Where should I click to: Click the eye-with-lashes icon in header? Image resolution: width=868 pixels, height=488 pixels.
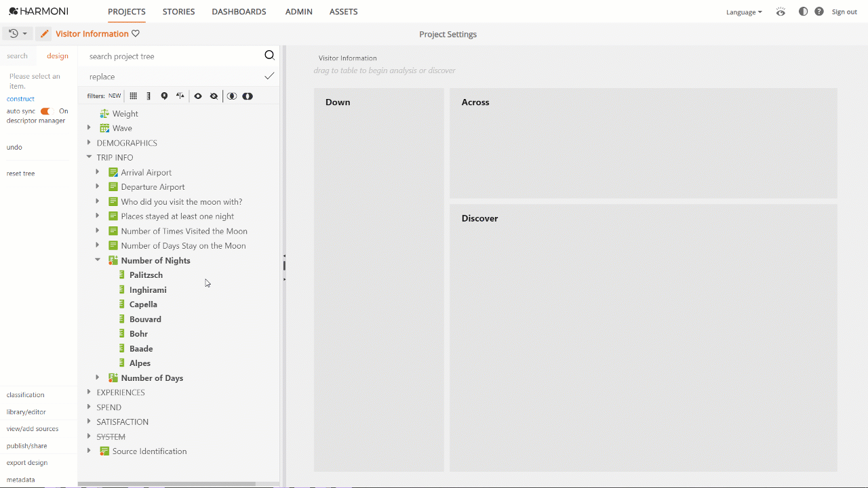pos(781,12)
